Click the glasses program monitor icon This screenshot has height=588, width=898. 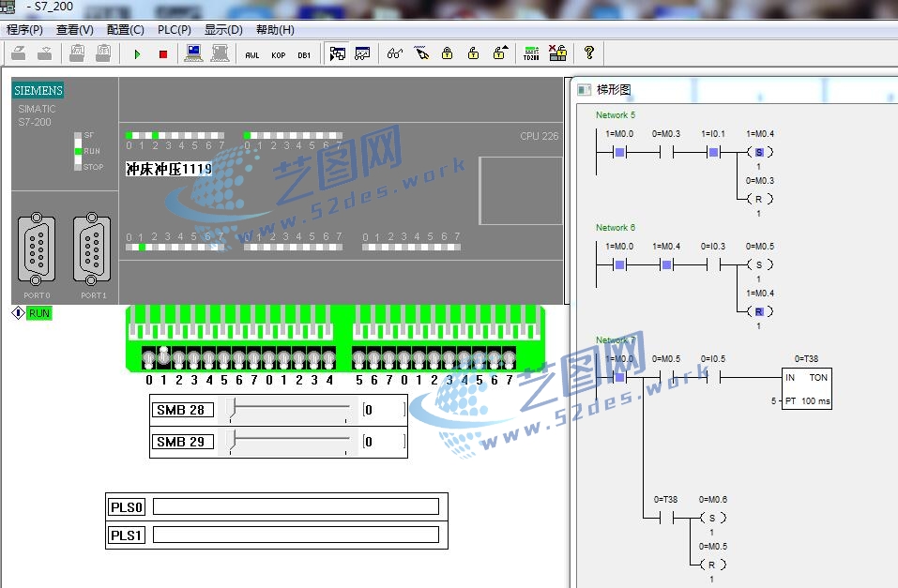395,53
